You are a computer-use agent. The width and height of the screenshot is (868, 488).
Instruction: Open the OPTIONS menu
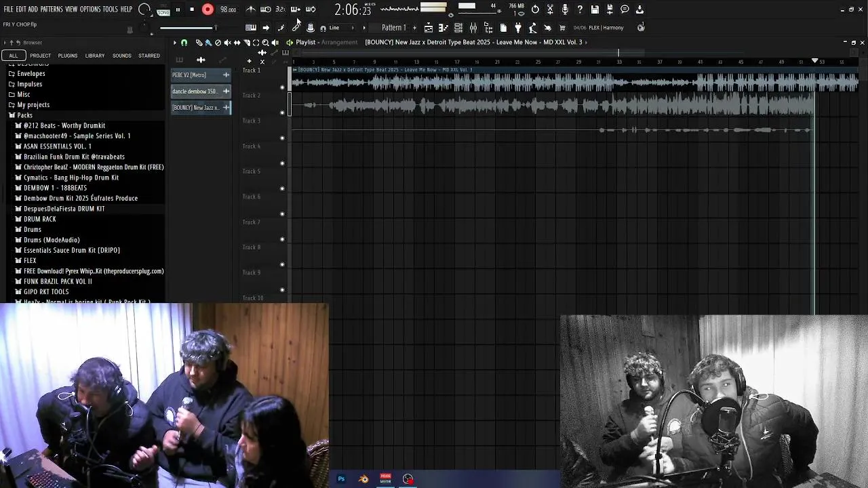click(90, 9)
